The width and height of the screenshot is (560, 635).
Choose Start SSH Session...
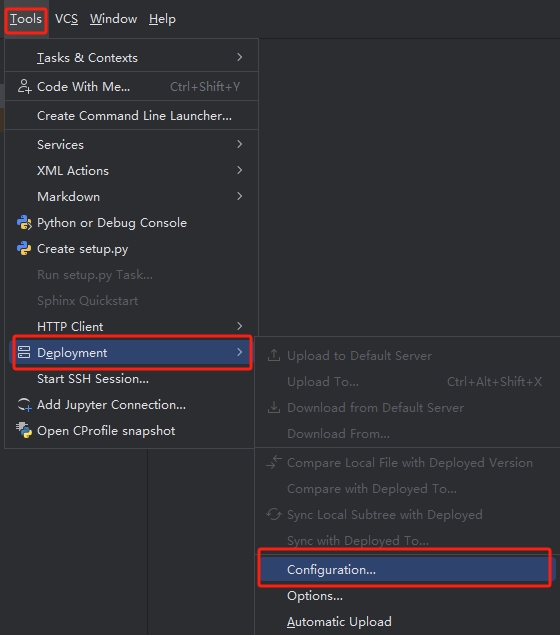(x=93, y=379)
